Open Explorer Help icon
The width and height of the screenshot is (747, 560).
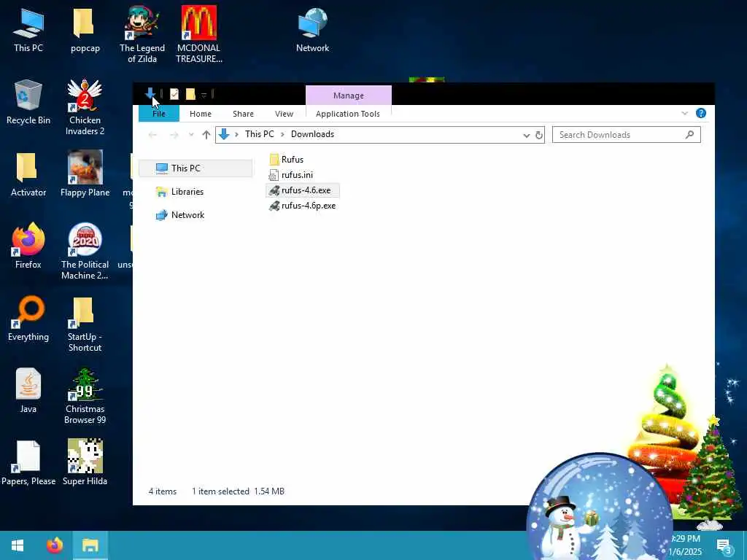point(701,113)
